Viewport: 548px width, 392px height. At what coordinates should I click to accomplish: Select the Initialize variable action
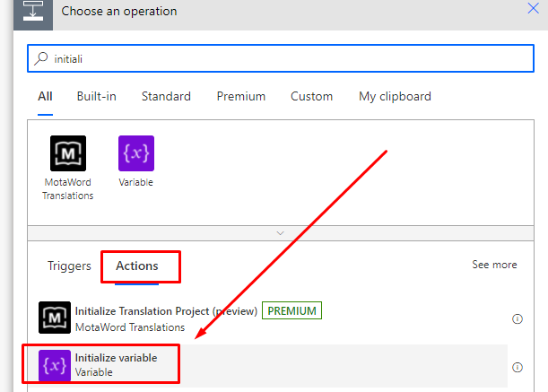click(x=117, y=364)
